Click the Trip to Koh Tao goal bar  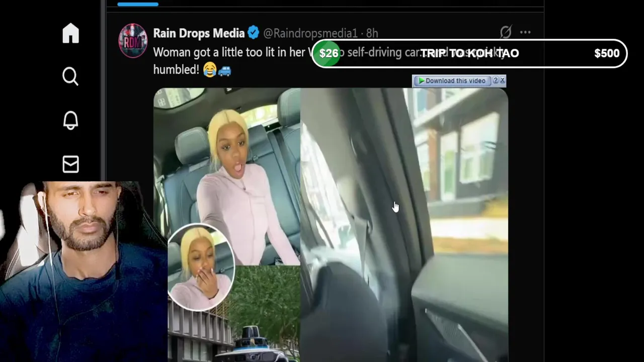[x=469, y=53]
